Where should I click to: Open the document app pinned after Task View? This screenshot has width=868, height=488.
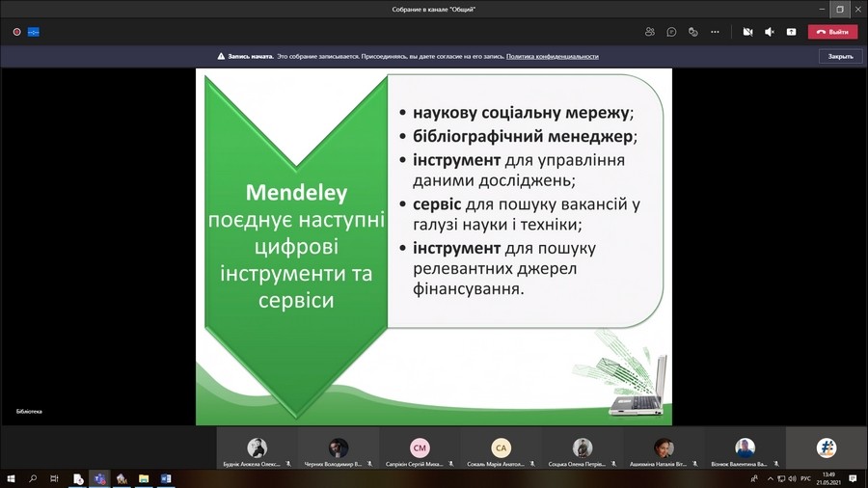tap(78, 479)
